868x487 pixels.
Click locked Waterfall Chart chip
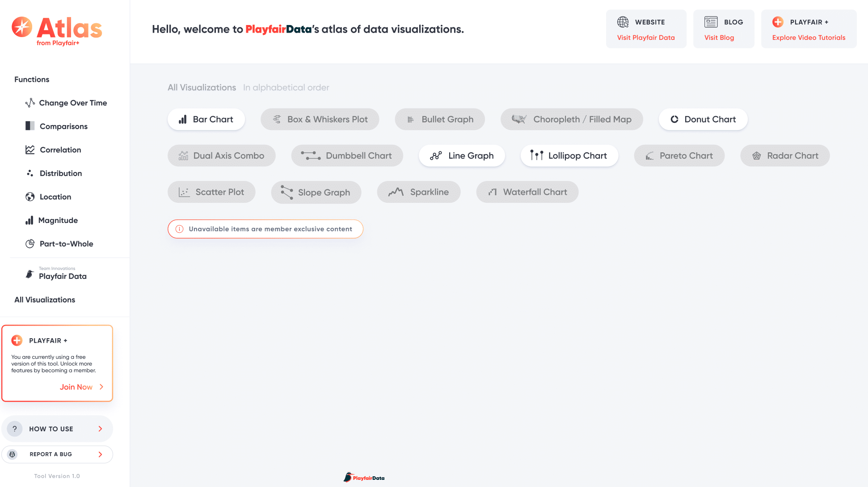(527, 192)
